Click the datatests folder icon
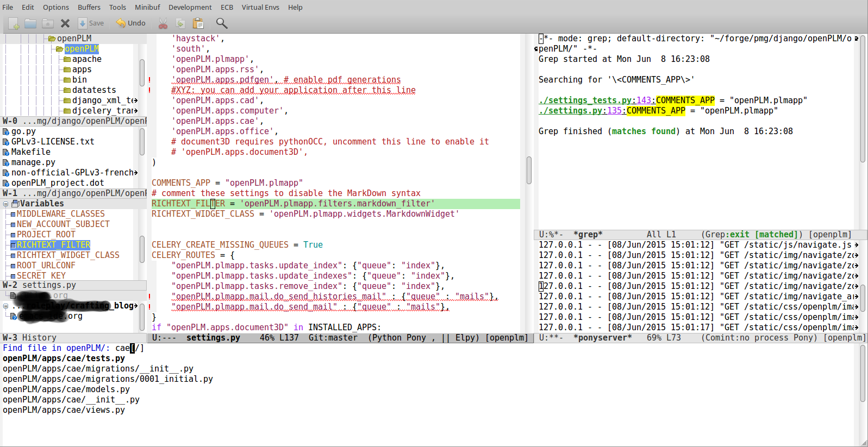Image resolution: width=868 pixels, height=447 pixels. pos(67,90)
